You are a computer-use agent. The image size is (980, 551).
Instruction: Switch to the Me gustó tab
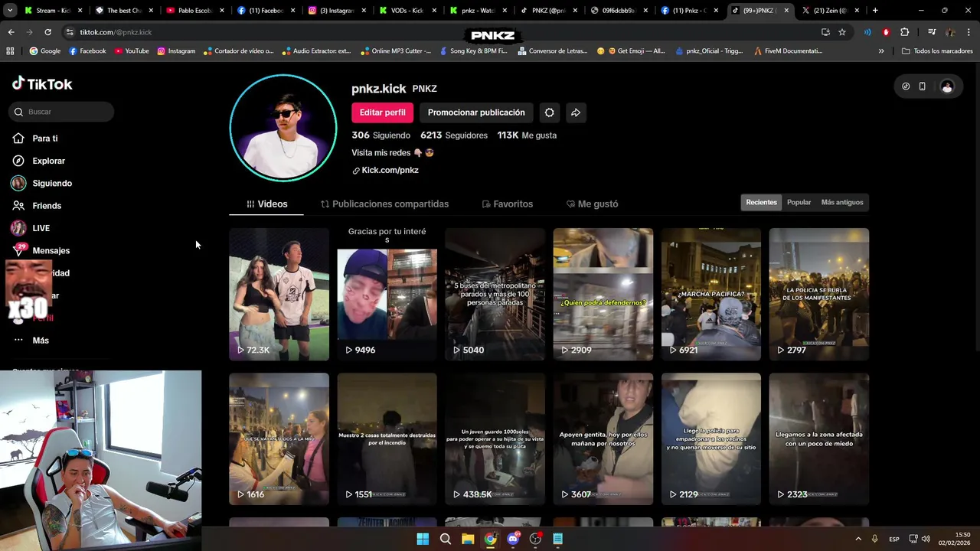pyautogui.click(x=592, y=204)
